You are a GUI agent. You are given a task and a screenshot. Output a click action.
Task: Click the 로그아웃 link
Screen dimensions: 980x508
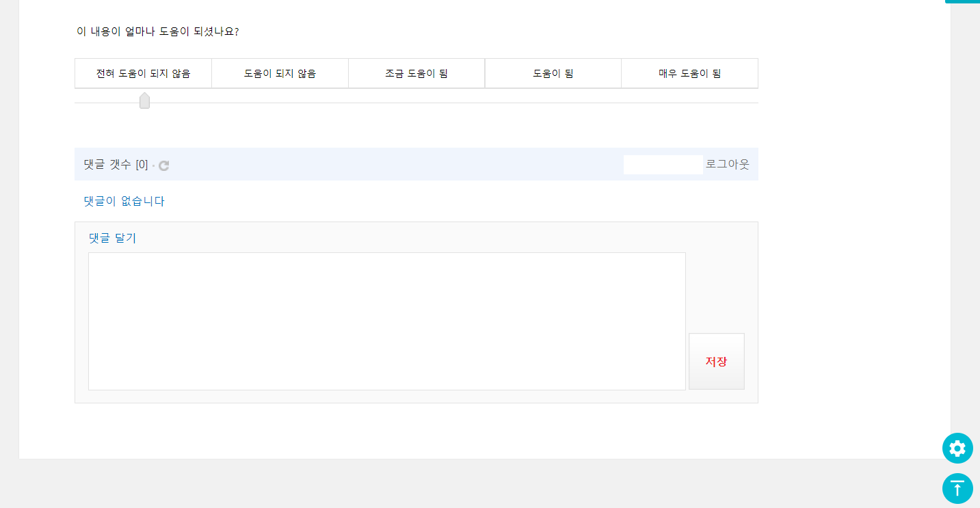coord(728,164)
